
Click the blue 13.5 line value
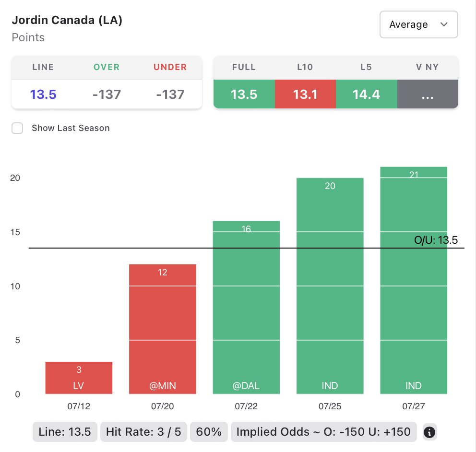(x=43, y=95)
